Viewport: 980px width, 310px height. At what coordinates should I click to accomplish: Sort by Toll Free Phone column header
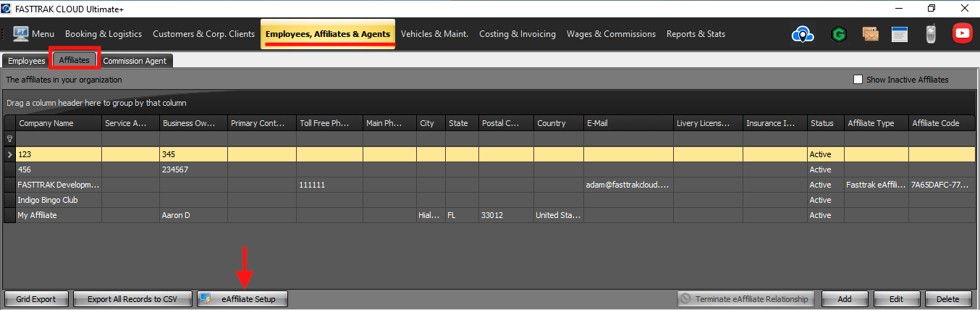click(x=329, y=123)
